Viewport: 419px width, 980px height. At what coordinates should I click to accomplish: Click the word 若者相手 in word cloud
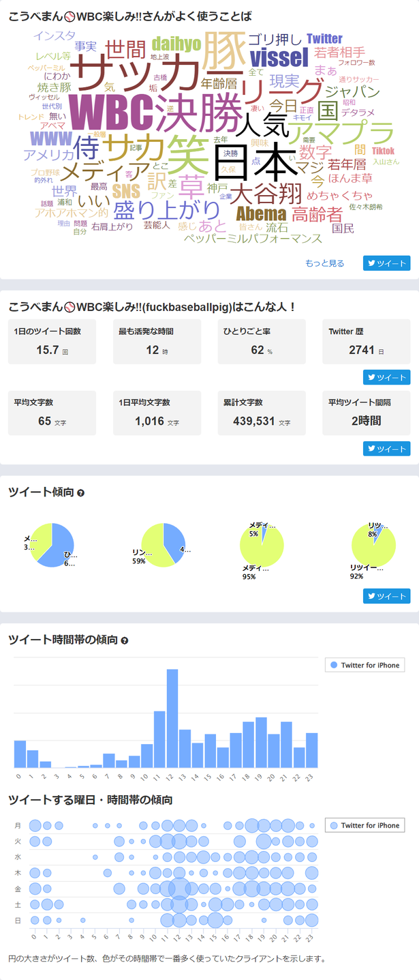tap(341, 52)
